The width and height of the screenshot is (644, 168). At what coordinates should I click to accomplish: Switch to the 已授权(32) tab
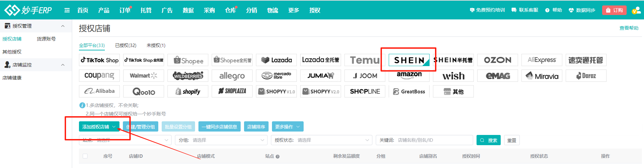(x=126, y=45)
